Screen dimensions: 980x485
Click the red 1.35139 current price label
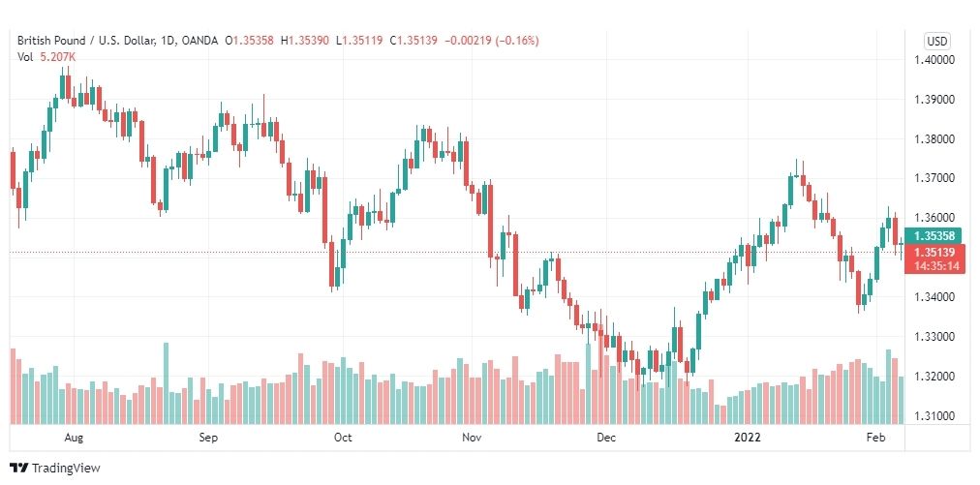coord(934,252)
